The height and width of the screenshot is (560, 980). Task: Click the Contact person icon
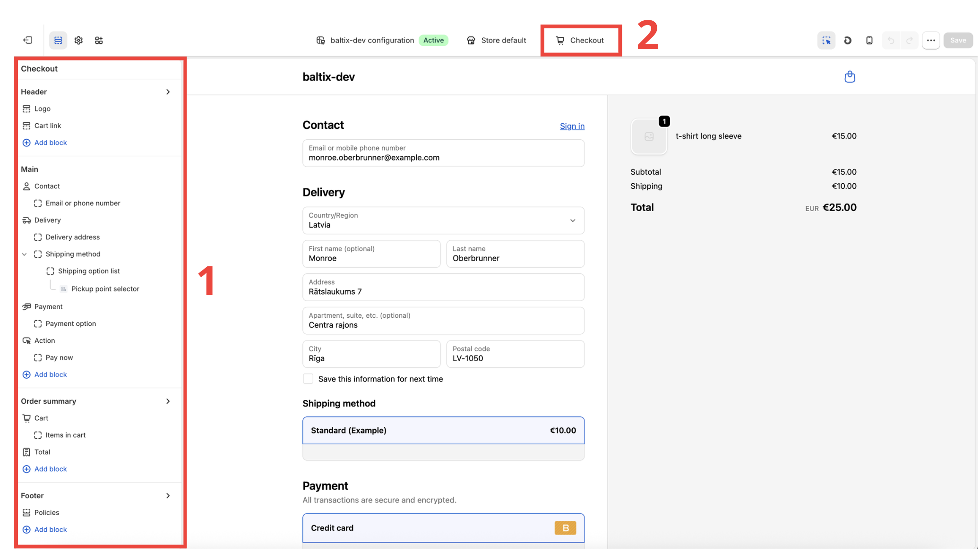[26, 186]
